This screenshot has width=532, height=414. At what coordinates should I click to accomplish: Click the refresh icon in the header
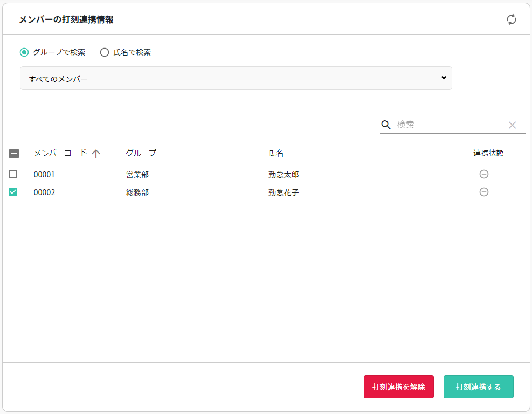pyautogui.click(x=511, y=19)
